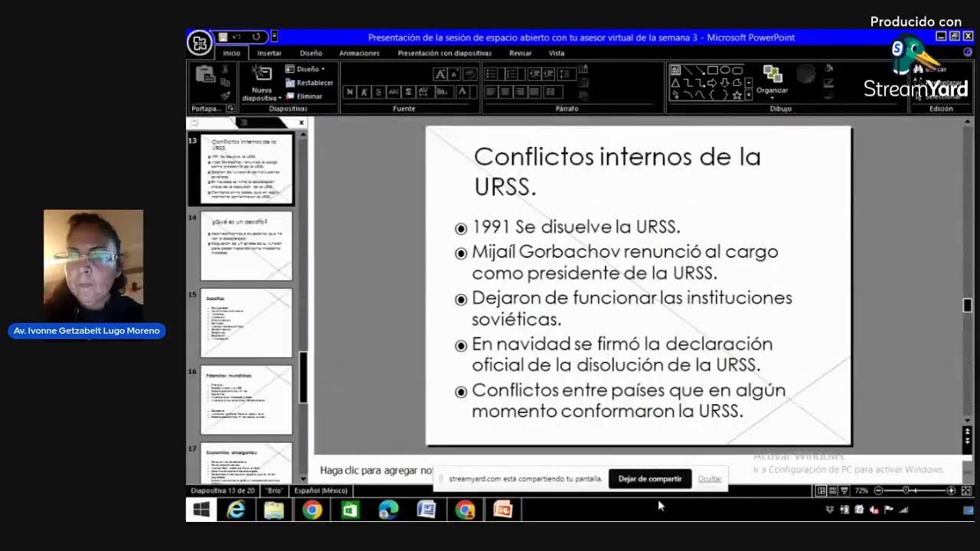Click the Ocultar link
The width and height of the screenshot is (980, 551).
click(x=710, y=479)
